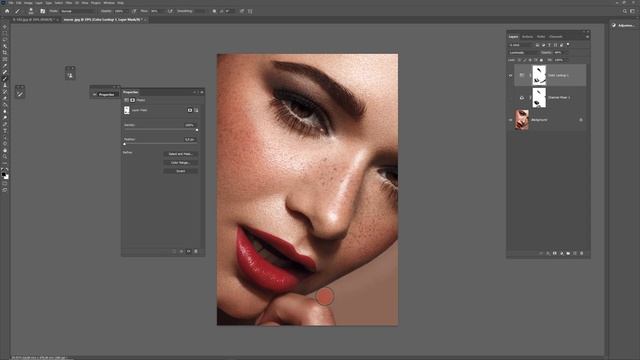Select the Gradient tool

[x=5, y=104]
